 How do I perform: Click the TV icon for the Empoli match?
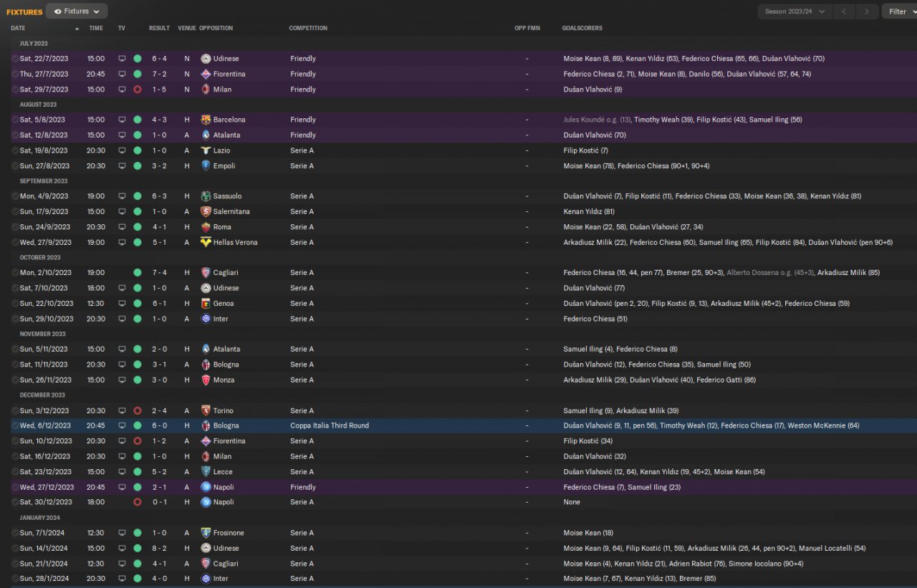(122, 165)
